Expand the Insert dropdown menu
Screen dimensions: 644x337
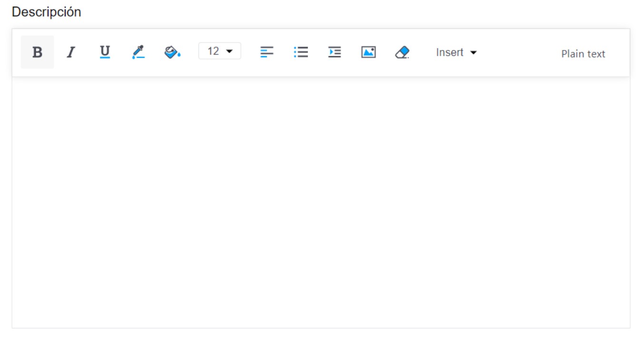click(456, 52)
